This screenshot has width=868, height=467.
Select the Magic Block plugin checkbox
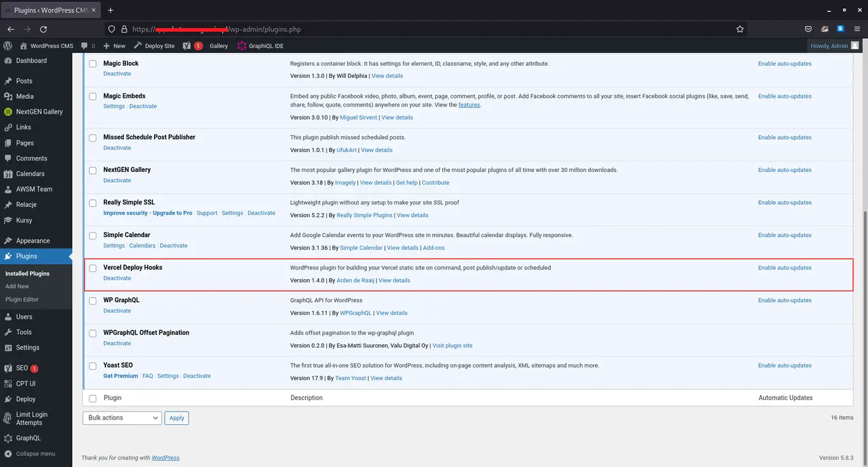(x=93, y=64)
